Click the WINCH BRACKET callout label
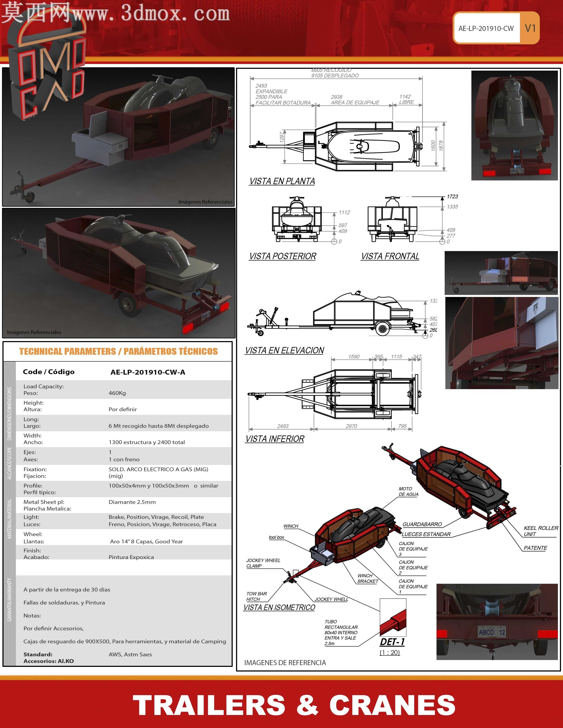This screenshot has width=563, height=728. coord(368,579)
